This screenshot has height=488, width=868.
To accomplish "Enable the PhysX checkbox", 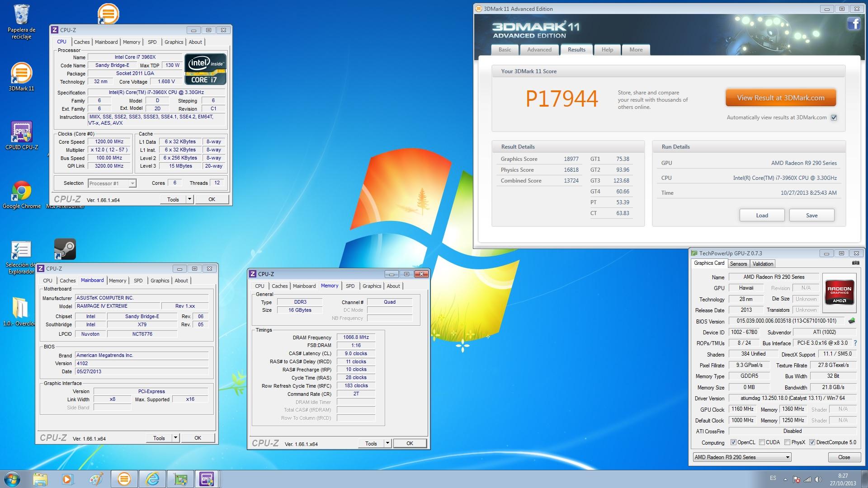I will 787,442.
